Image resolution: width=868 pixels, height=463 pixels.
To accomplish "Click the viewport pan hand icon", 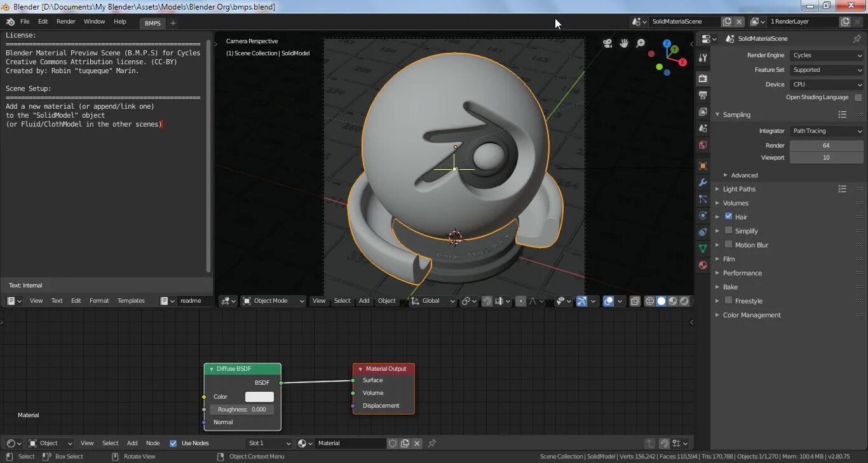I will pos(624,43).
